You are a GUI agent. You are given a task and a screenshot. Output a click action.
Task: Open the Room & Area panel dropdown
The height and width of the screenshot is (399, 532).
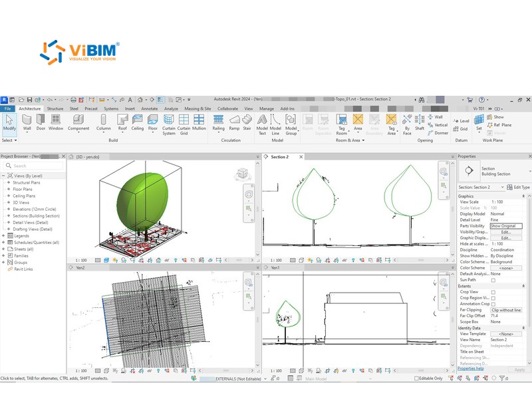coord(350,140)
